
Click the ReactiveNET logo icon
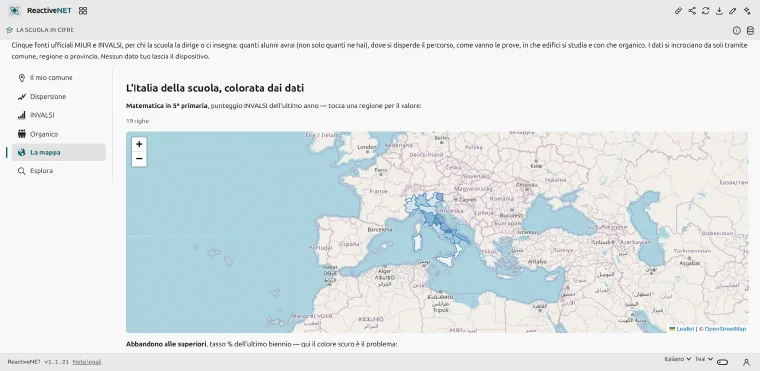15,10
